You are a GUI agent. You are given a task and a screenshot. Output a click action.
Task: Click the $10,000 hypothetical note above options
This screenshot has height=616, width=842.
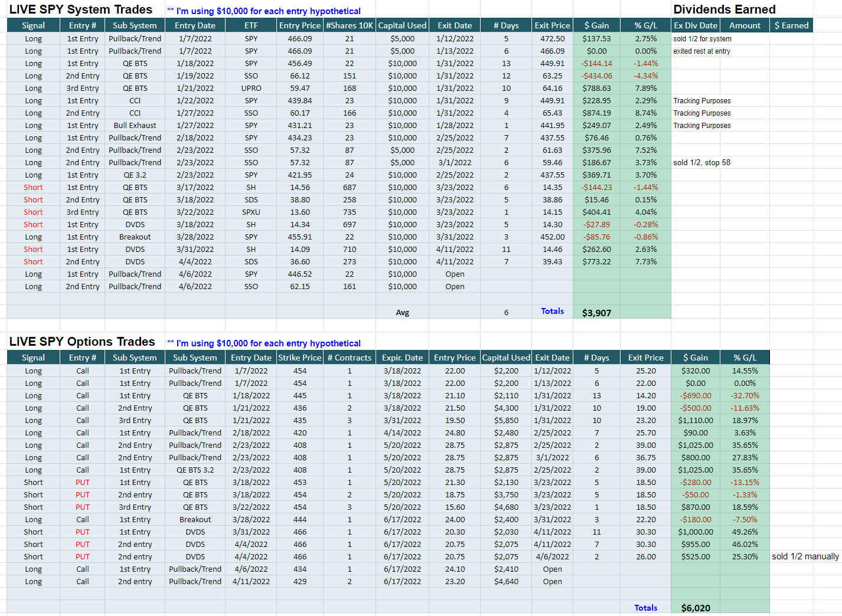click(264, 343)
